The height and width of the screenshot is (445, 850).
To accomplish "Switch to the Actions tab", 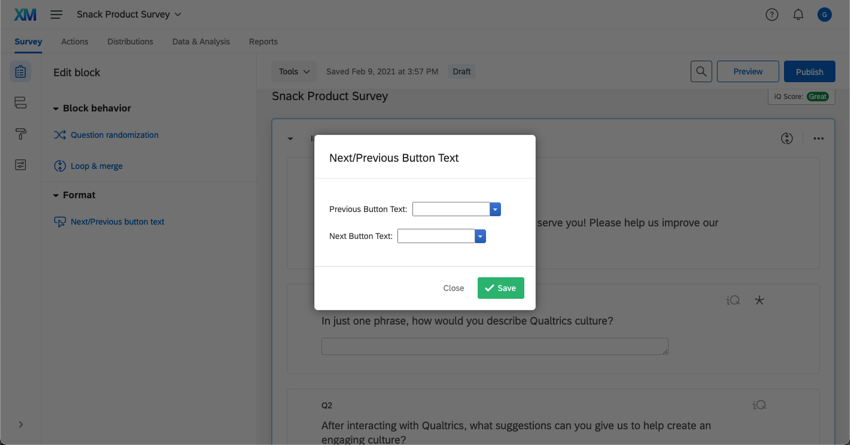I will [74, 42].
